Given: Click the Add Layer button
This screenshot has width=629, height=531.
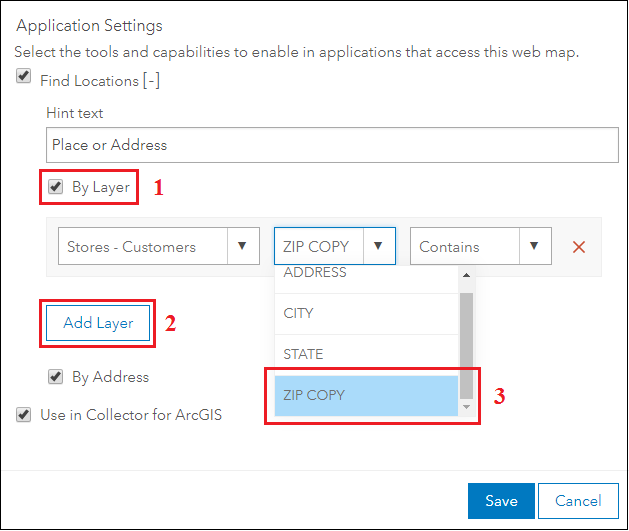Looking at the screenshot, I should (98, 323).
